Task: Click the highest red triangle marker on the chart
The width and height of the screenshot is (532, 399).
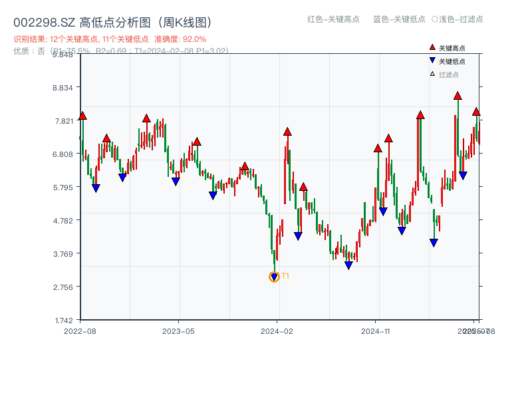Action: pos(458,97)
